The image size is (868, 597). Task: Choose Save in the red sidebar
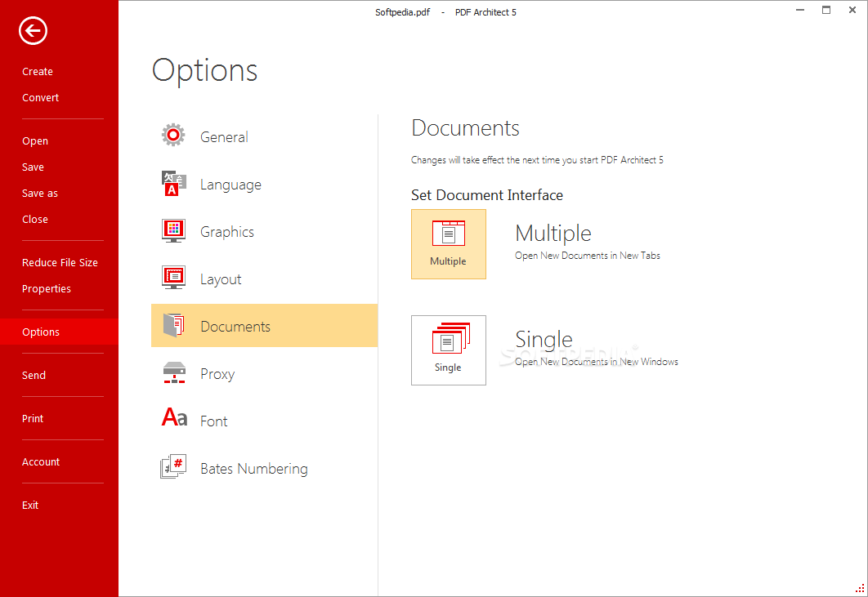coord(33,167)
